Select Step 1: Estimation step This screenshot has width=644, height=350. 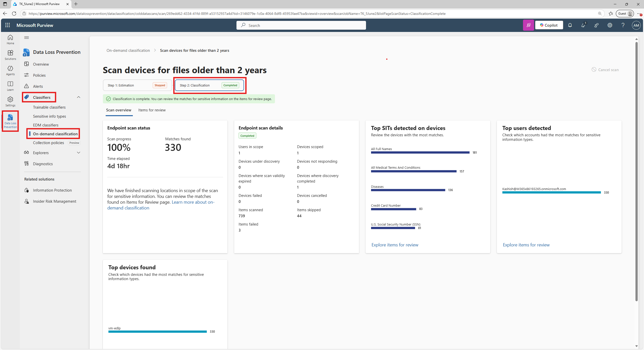tap(137, 85)
